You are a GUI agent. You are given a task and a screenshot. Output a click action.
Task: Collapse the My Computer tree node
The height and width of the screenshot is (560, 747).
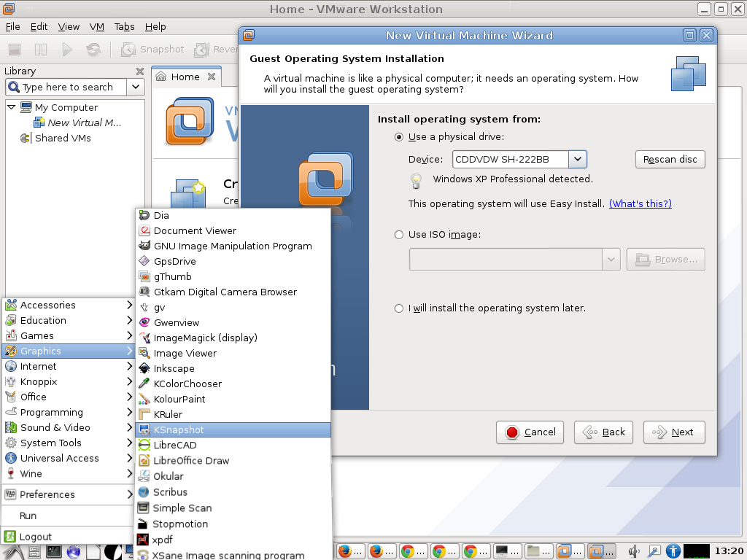(x=12, y=107)
